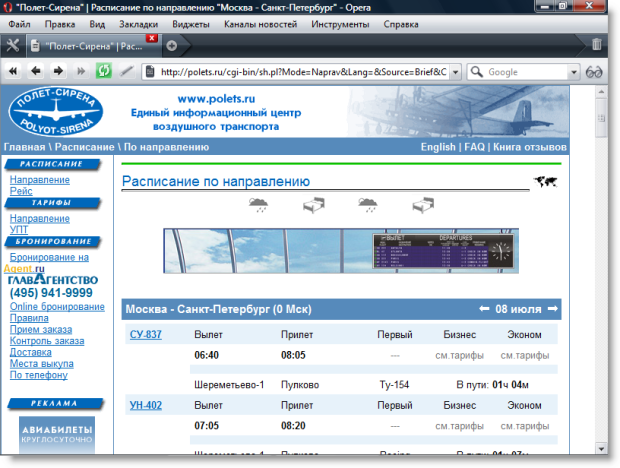Open the Файл menu
620x468 pixels.
[19, 25]
